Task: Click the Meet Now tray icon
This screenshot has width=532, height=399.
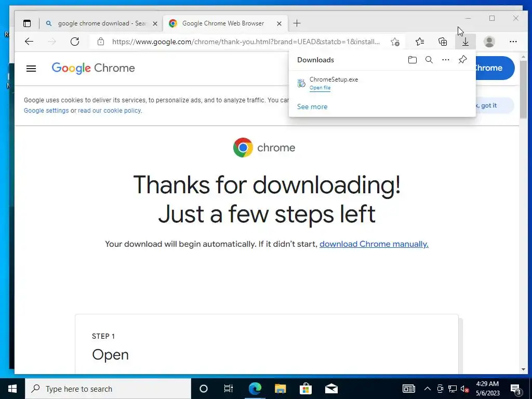Action: click(440, 389)
